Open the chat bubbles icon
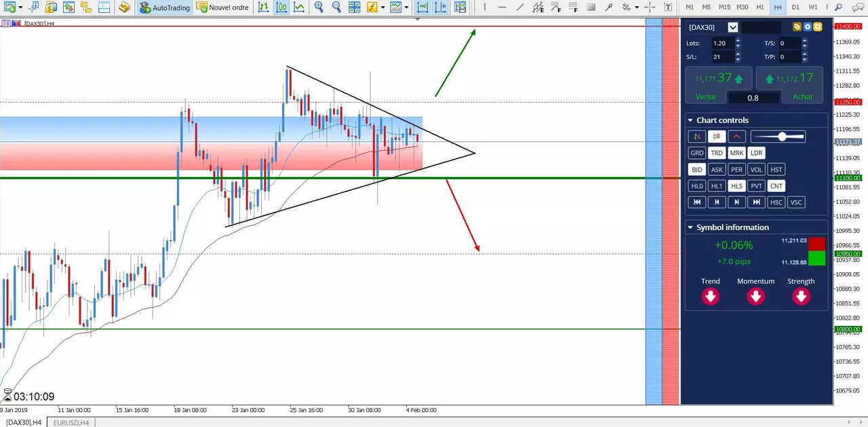Screen dimensions: 868x427 coord(857,7)
